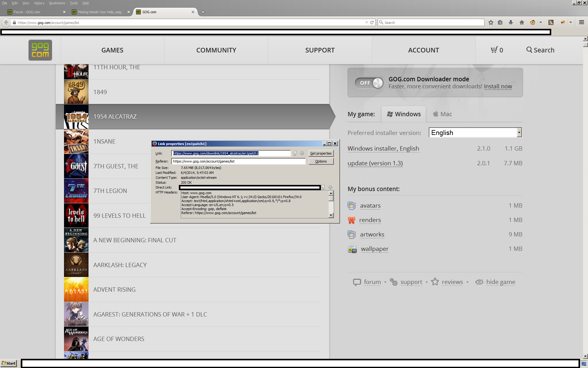
Task: Switch to the Mac platform tab
Action: click(x=442, y=114)
